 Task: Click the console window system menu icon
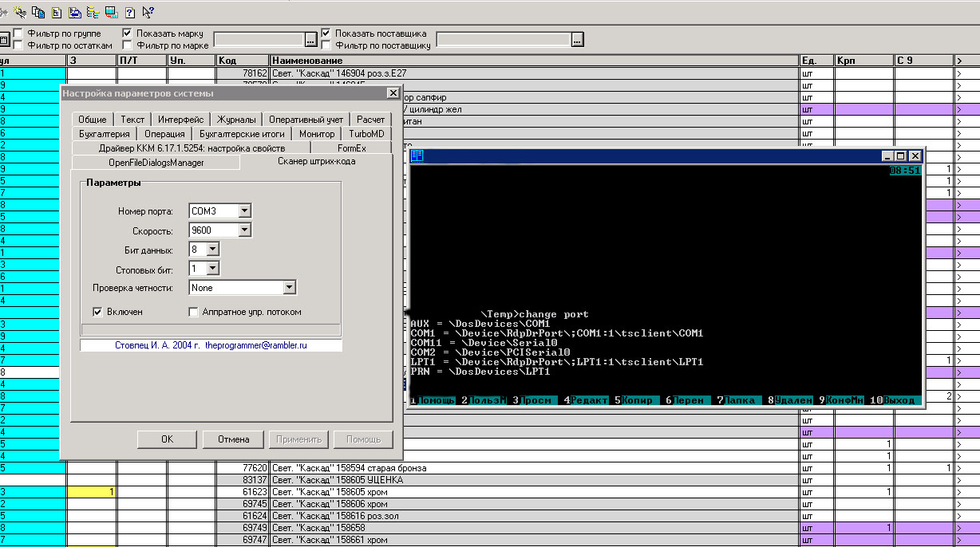[417, 156]
